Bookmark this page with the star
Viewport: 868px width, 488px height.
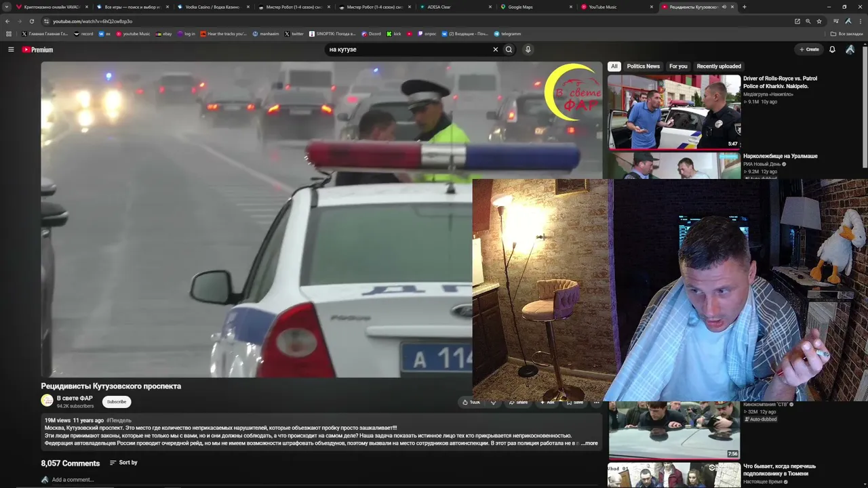click(819, 21)
